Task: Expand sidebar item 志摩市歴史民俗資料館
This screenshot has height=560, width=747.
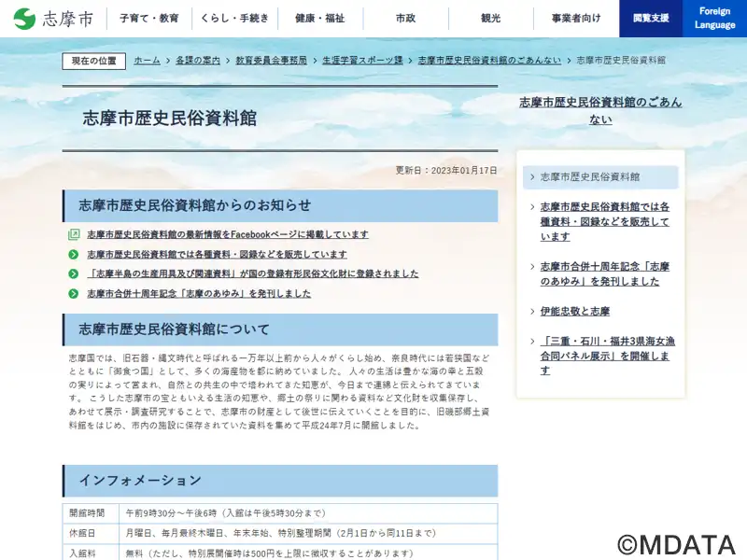Action: 589,176
